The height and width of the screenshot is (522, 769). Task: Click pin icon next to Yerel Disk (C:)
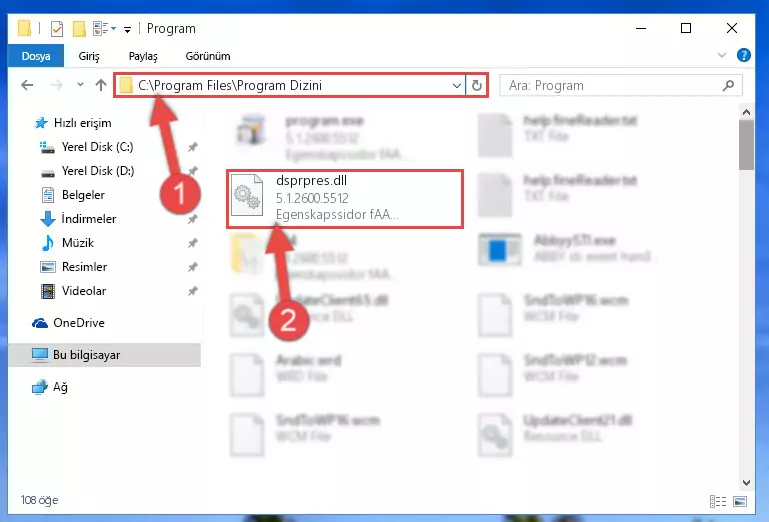(193, 147)
